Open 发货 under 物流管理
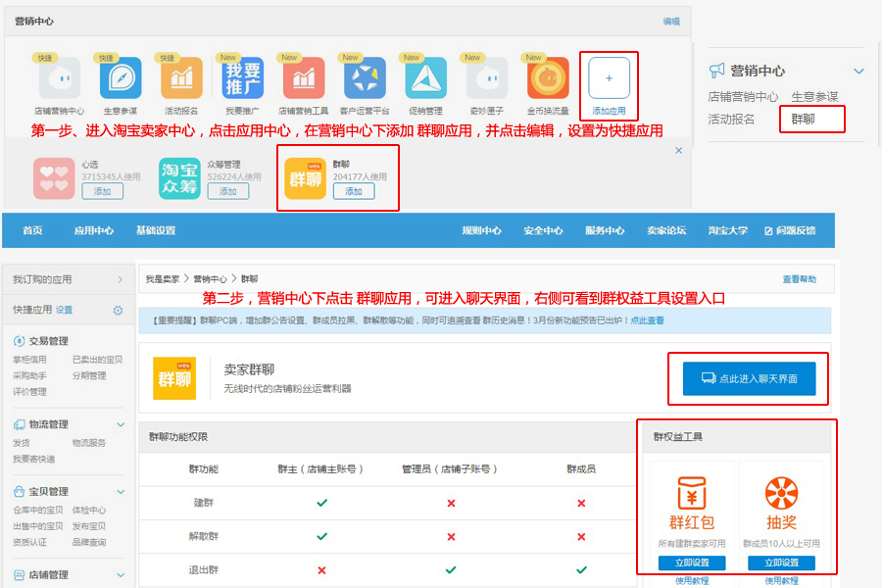The width and height of the screenshot is (882, 588). coord(22,443)
